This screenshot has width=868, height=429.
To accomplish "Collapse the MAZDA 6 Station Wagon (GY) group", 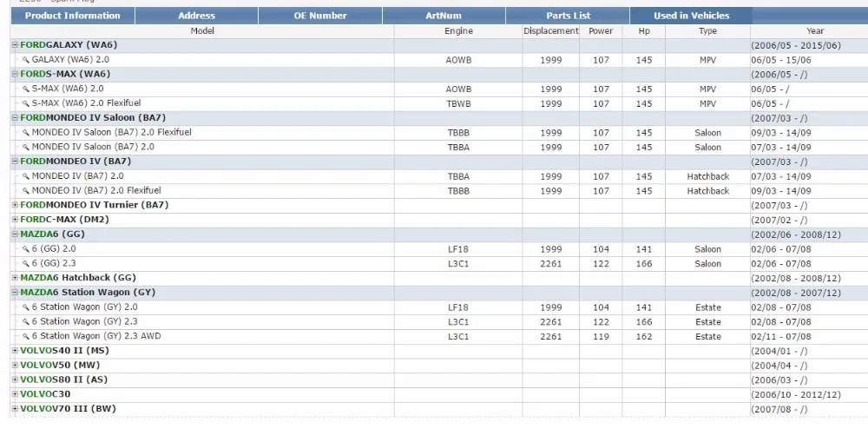I will (x=16, y=293).
